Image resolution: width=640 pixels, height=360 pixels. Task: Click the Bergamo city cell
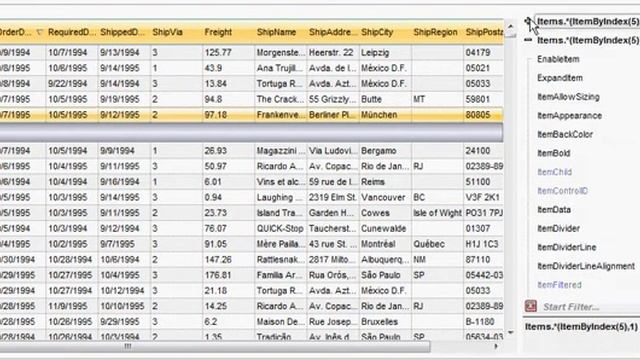tap(385, 151)
